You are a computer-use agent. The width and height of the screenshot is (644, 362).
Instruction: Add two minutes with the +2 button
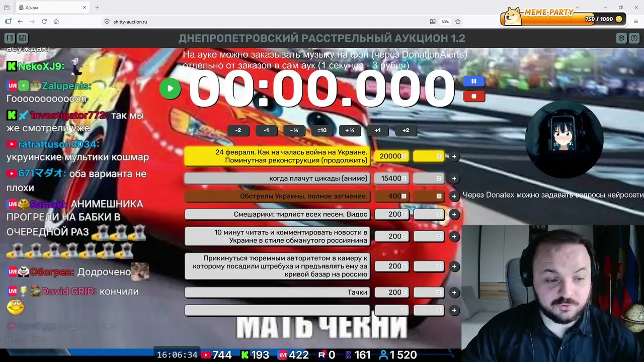(x=406, y=130)
